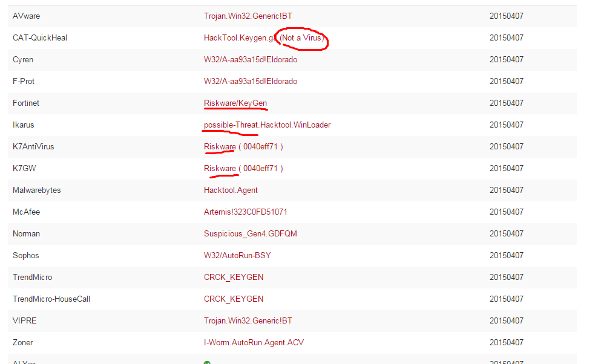
Task: Click the AVware antivirus name
Action: (x=26, y=16)
